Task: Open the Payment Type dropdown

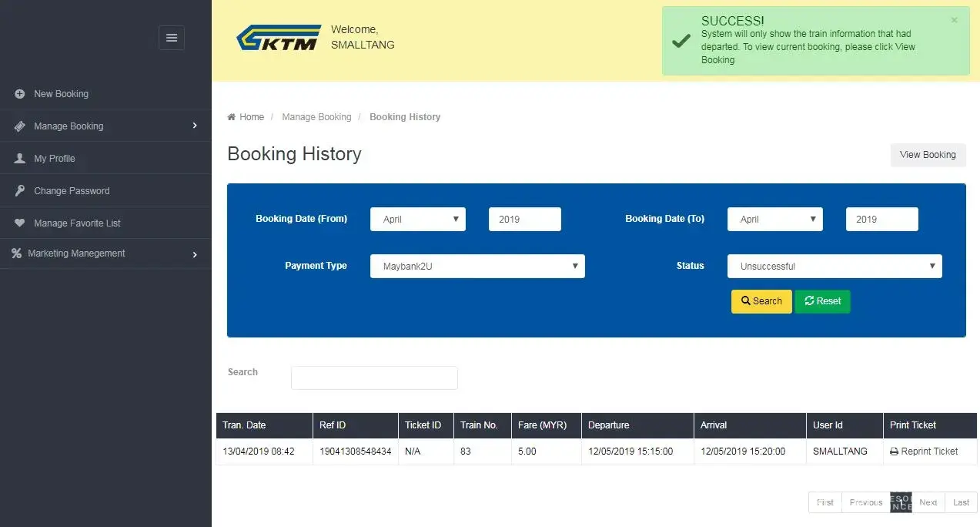Action: (477, 267)
